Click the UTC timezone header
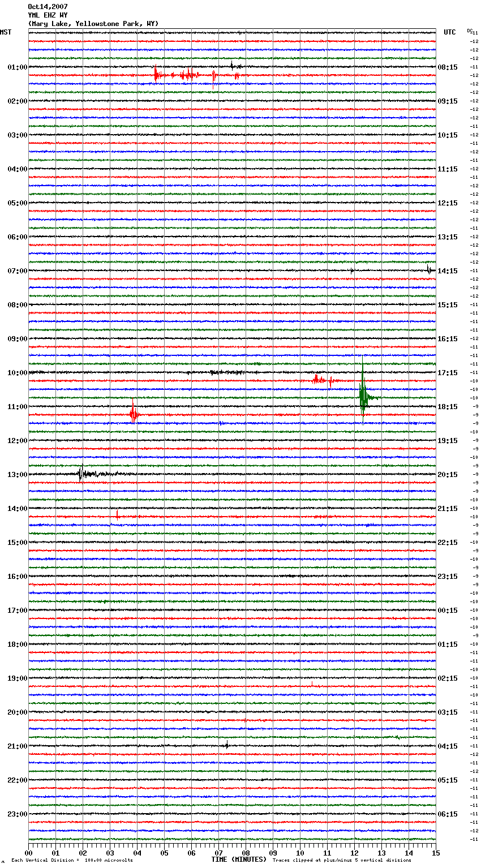The image size is (481, 868). click(449, 32)
